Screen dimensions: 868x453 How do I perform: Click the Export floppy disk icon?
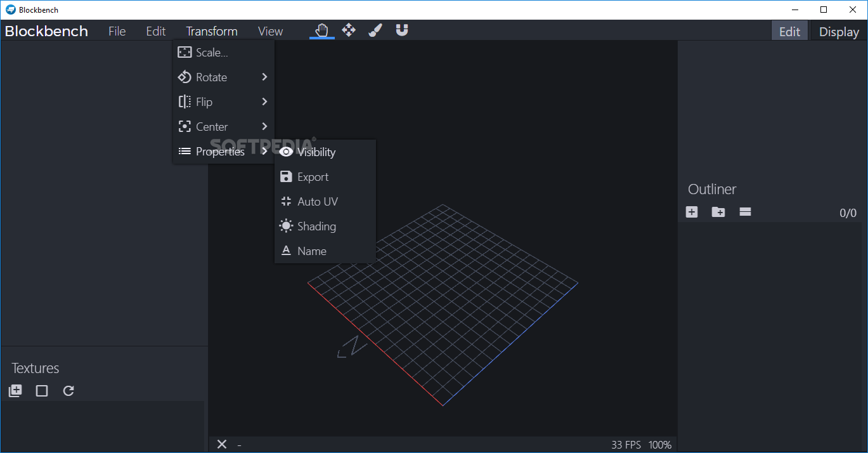(x=286, y=176)
